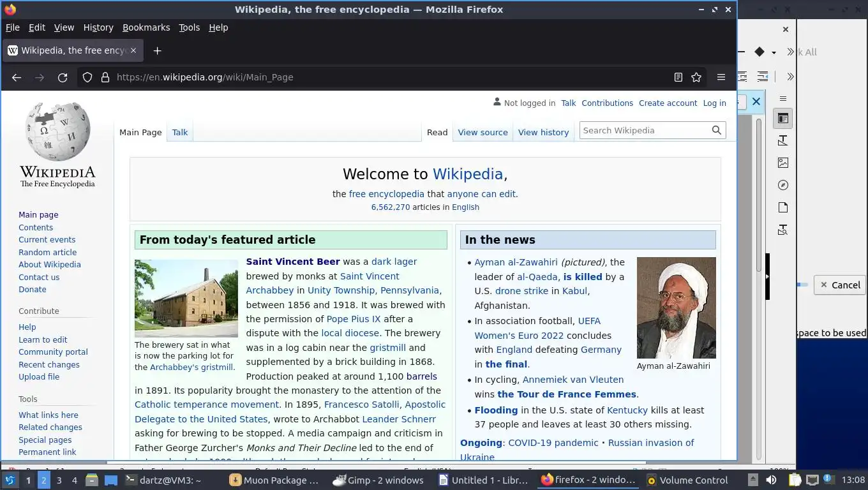This screenshot has height=490, width=868.
Task: Switch to the View source tab
Action: [483, 132]
